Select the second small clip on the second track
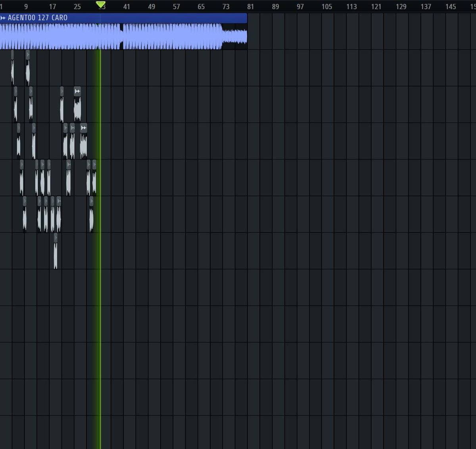 click(x=27, y=67)
